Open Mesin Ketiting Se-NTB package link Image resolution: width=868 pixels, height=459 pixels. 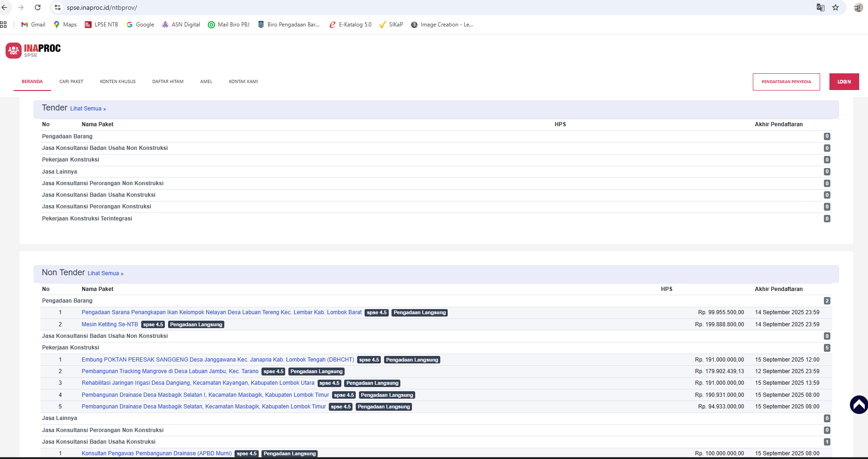[x=110, y=324]
